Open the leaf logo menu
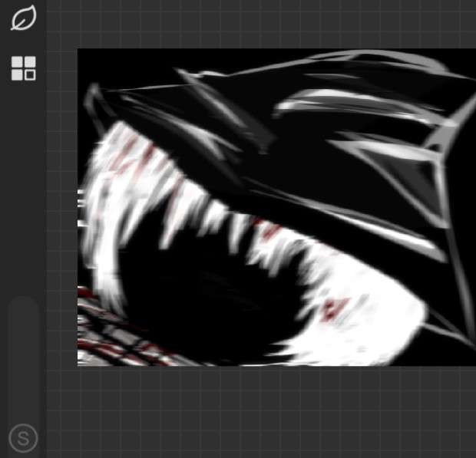 (x=24, y=18)
